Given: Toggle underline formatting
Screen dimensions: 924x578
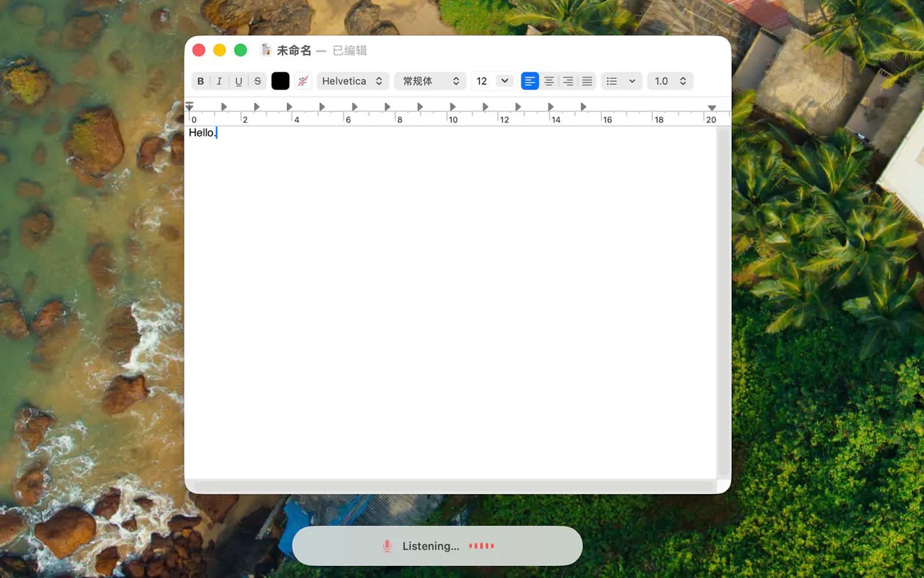Looking at the screenshot, I should pos(239,81).
